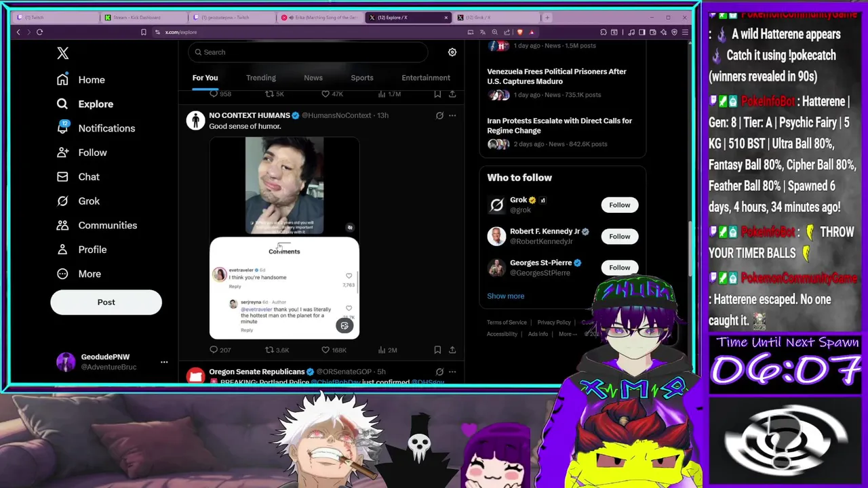Follow the Grok account
The image size is (868, 488).
pos(619,205)
